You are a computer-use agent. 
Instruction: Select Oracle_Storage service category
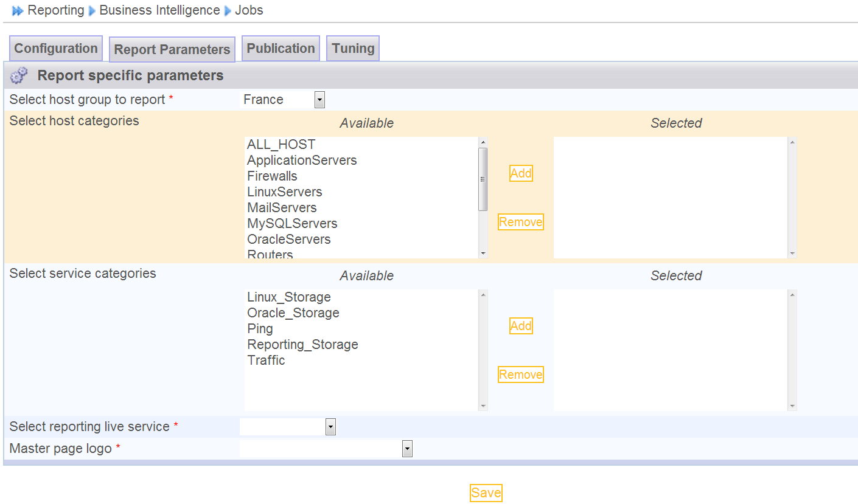pyautogui.click(x=361, y=313)
